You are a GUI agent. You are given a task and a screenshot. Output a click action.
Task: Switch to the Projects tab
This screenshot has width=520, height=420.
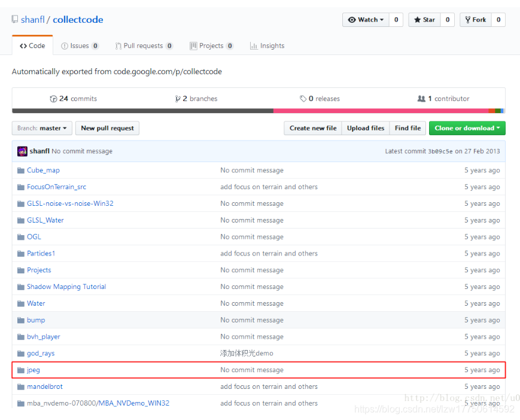tap(211, 45)
